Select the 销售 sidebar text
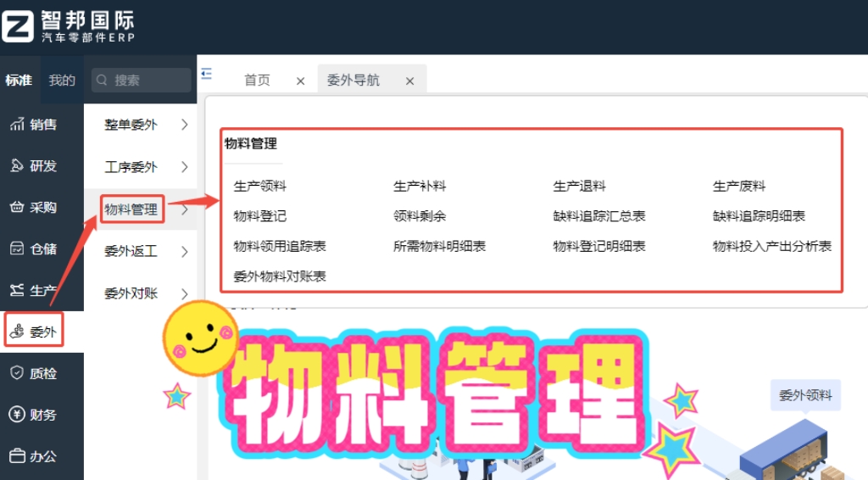This screenshot has width=868, height=480. (x=43, y=124)
